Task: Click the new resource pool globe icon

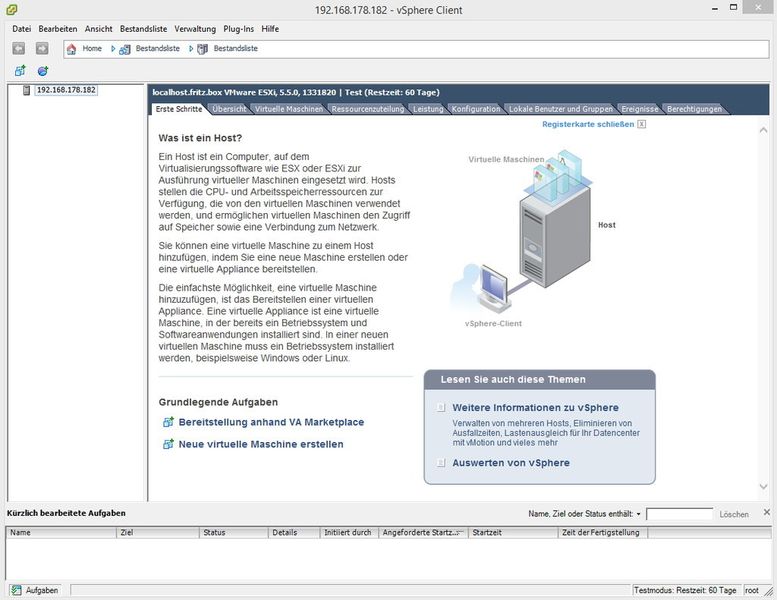Action: tap(43, 71)
